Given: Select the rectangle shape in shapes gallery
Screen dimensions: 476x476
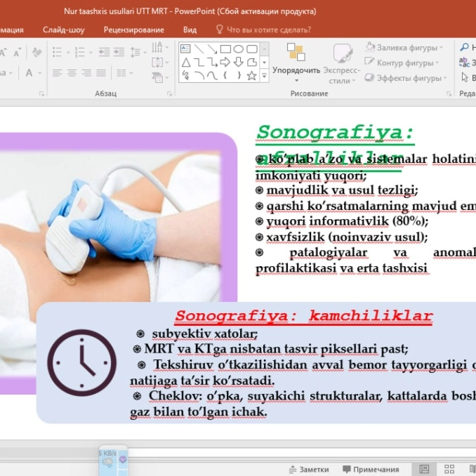Looking at the screenshot, I should tap(225, 49).
